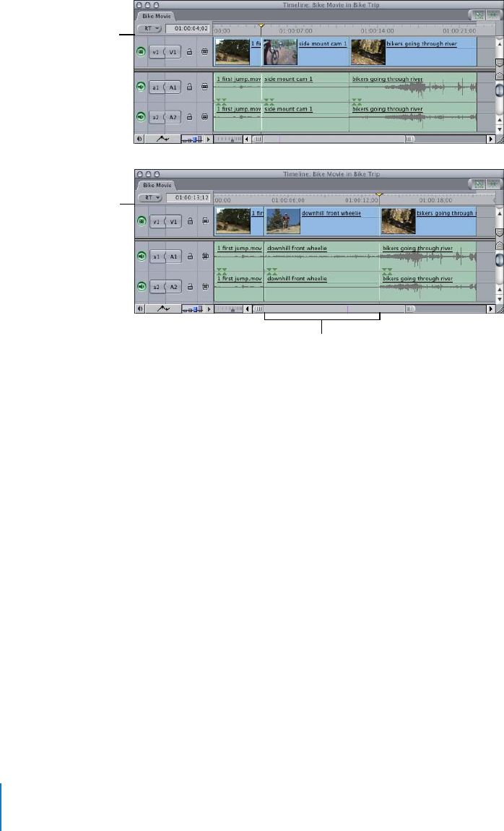504x831 pixels.
Task: Open RT pop-up menu in bottom timeline
Action: click(x=149, y=197)
